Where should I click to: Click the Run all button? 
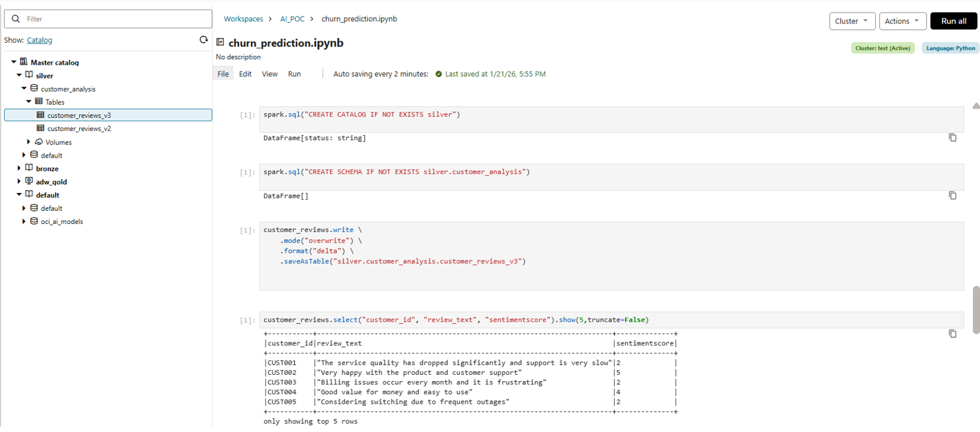[x=953, y=21]
